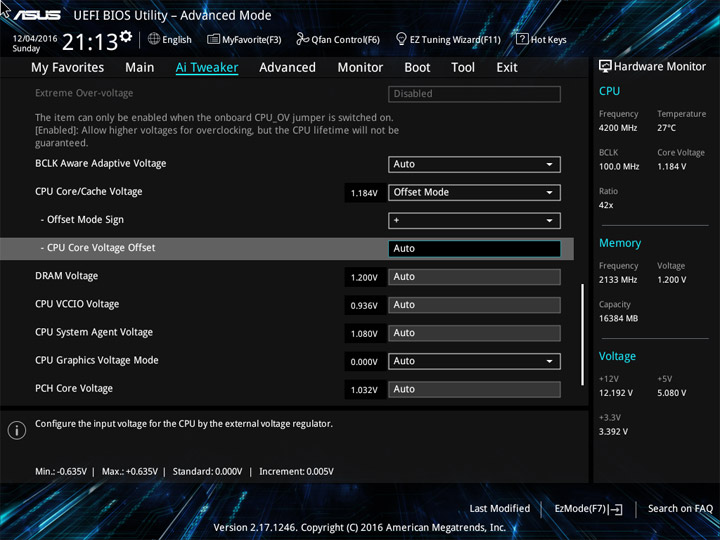The width and height of the screenshot is (720, 540).
Task: Click the Qfan Control fan icon
Action: (x=302, y=39)
